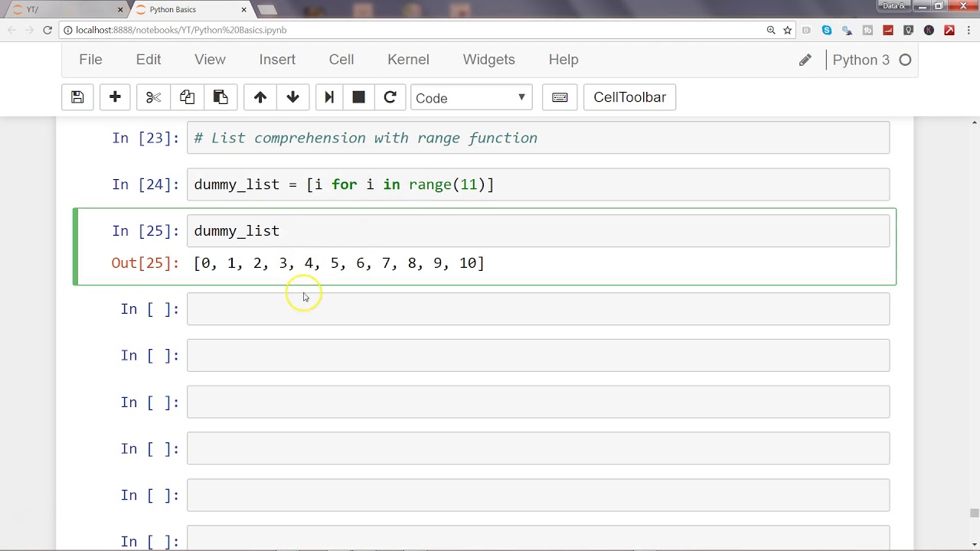Paste cells below icon

point(220,97)
